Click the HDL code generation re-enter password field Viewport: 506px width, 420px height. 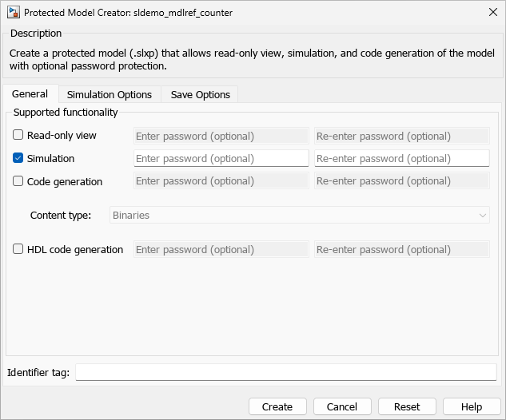pyautogui.click(x=401, y=249)
